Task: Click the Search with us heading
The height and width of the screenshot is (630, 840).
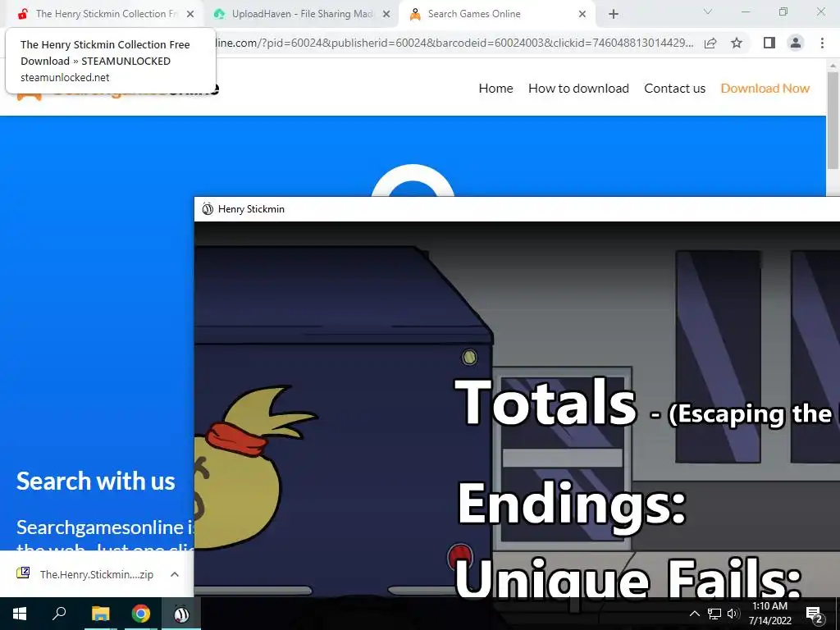Action: pyautogui.click(x=96, y=481)
